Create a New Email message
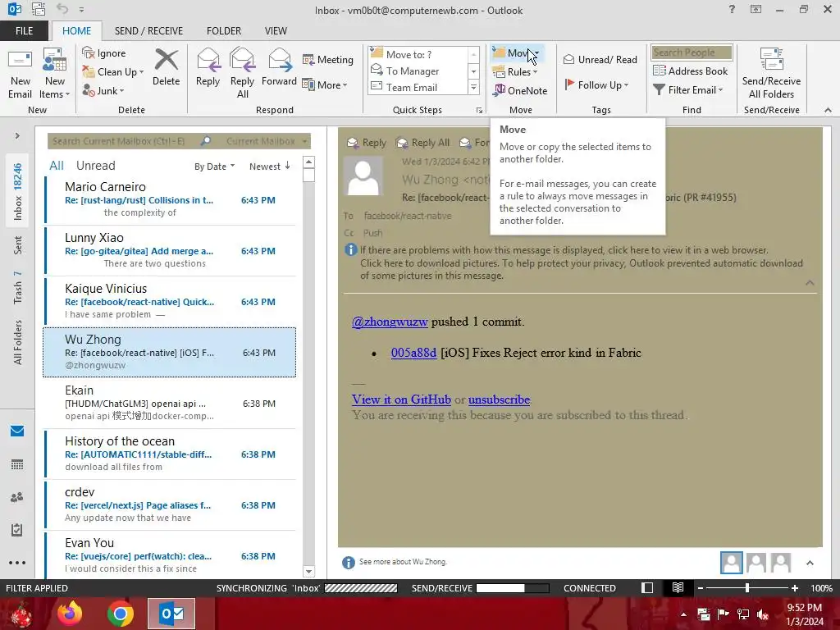840x630 pixels. [21, 74]
